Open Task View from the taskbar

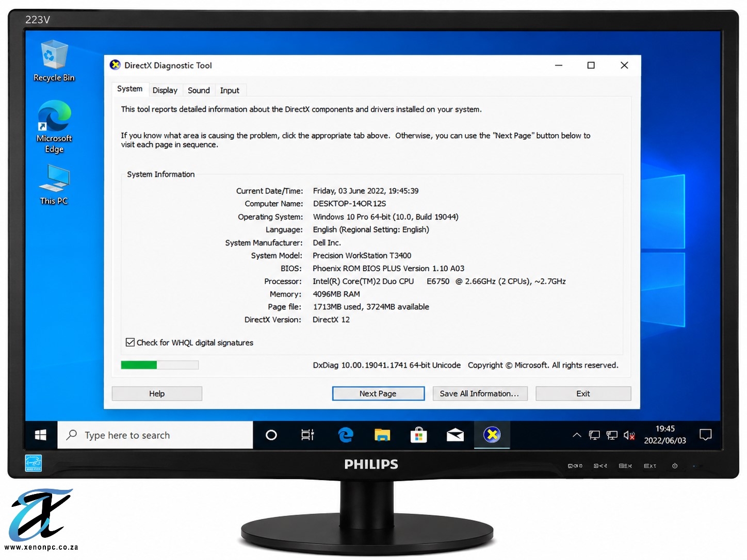[x=307, y=435]
